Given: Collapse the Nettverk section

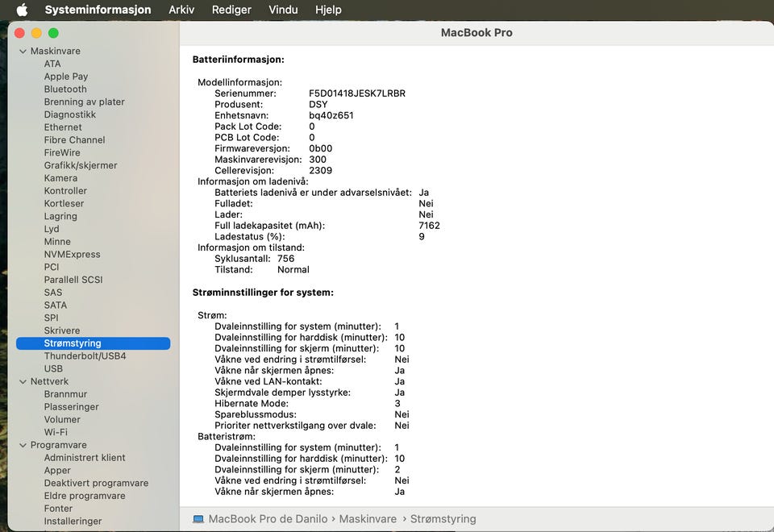Looking at the screenshot, I should pyautogui.click(x=23, y=381).
